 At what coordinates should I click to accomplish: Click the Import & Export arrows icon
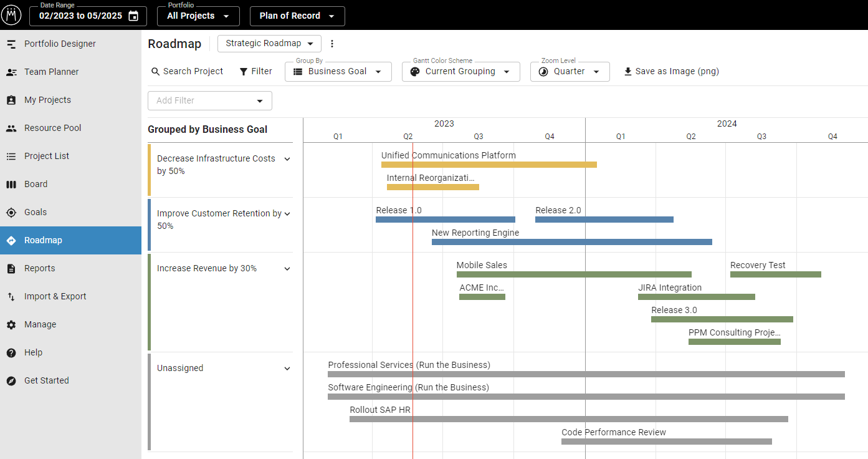[x=11, y=297]
